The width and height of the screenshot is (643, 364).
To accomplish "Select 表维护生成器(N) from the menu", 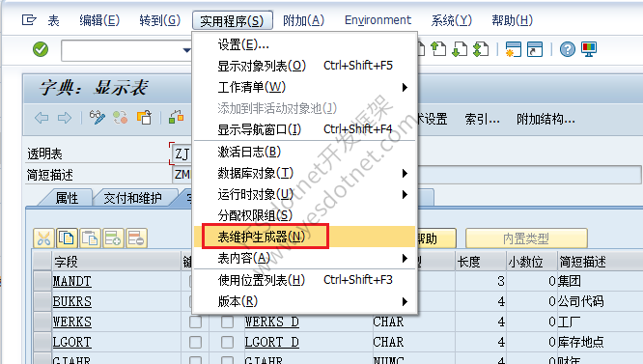I will tap(304, 237).
